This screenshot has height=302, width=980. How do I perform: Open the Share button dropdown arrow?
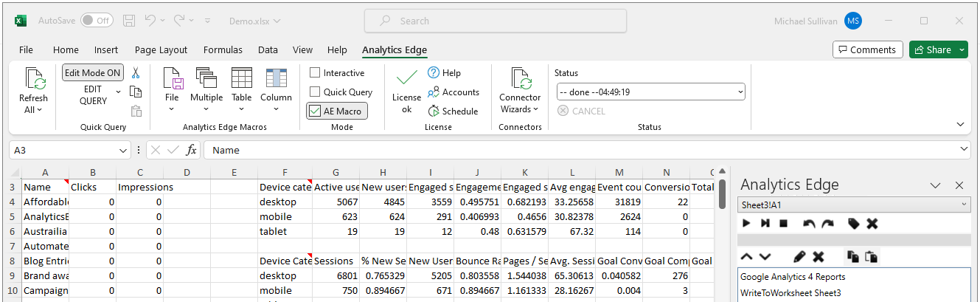pyautogui.click(x=962, y=49)
